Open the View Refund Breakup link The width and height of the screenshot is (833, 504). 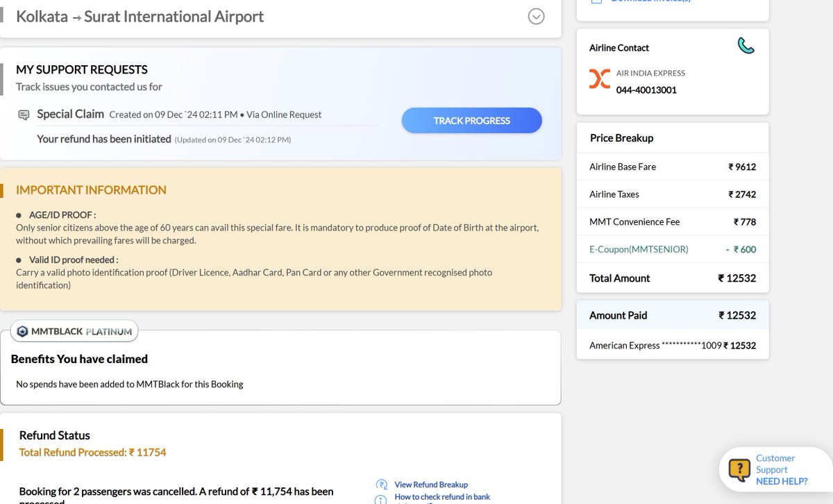(430, 485)
